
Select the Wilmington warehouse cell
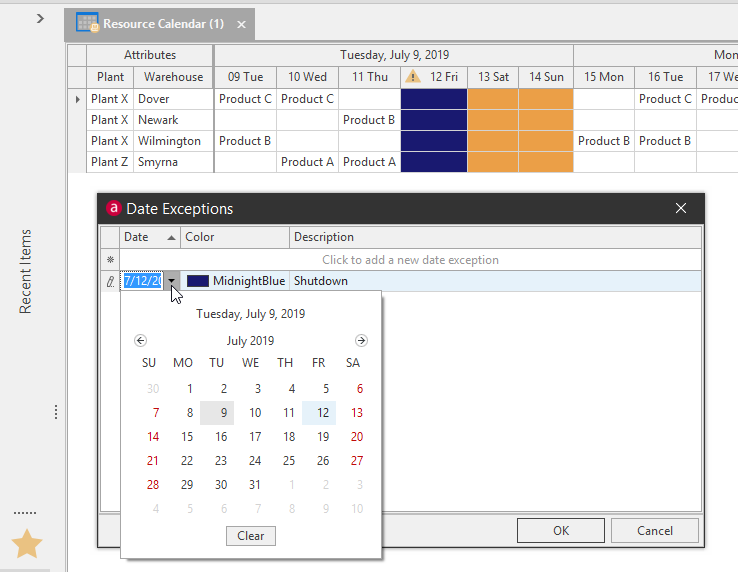tap(174, 141)
